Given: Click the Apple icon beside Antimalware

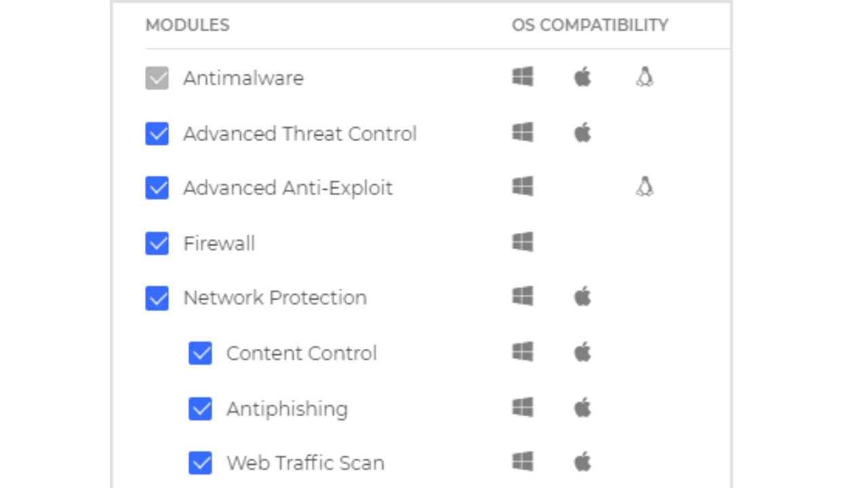Looking at the screenshot, I should coord(583,77).
